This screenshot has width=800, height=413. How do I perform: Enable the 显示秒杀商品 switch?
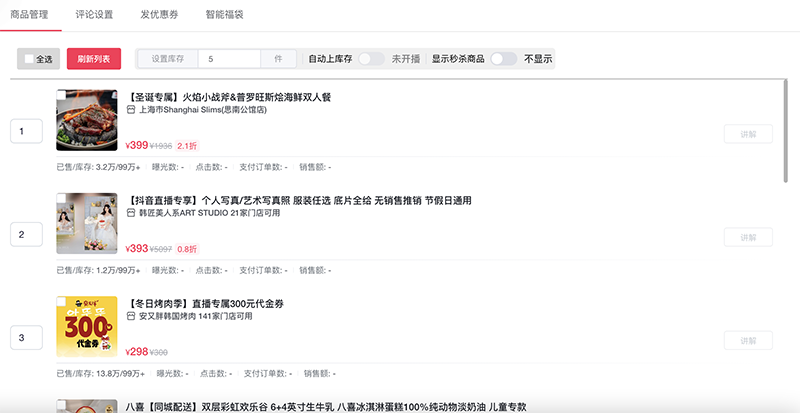pos(503,59)
